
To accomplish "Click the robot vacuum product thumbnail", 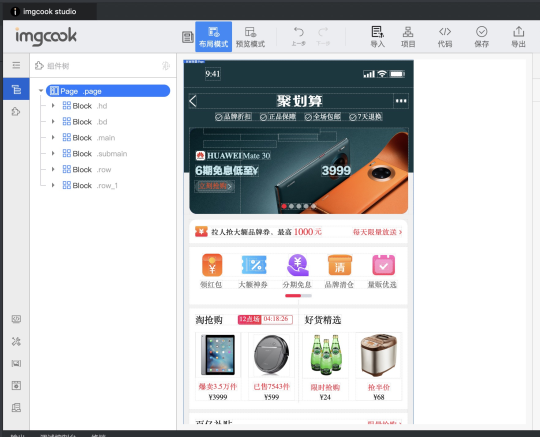I will (271, 355).
